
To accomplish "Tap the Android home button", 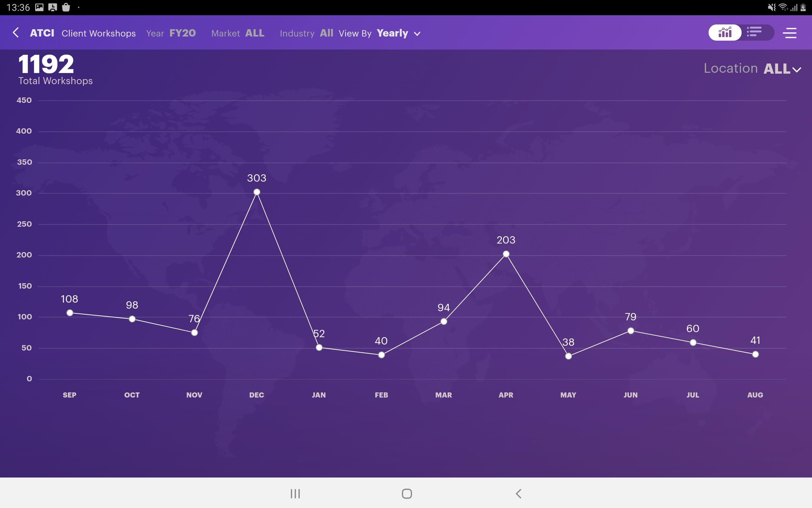I will click(x=407, y=493).
